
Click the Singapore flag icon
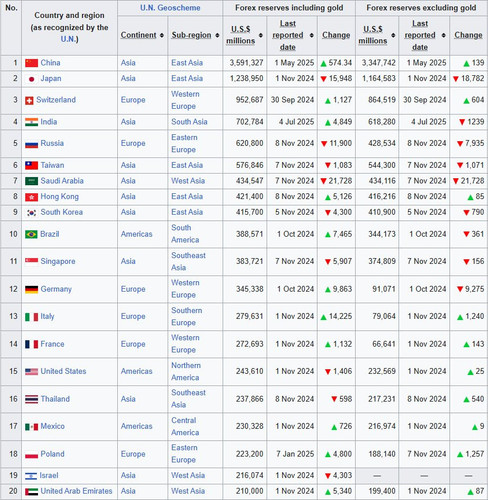tap(31, 262)
